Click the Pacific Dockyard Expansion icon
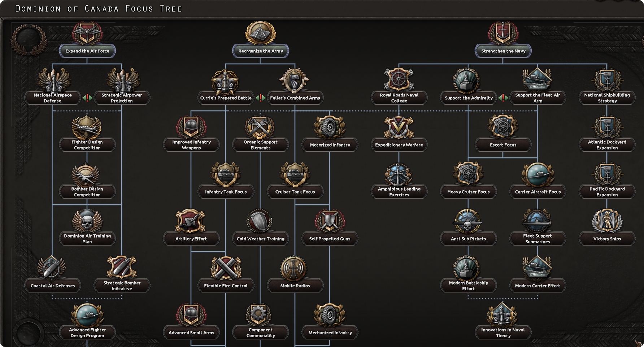The image size is (644, 347). 607,174
